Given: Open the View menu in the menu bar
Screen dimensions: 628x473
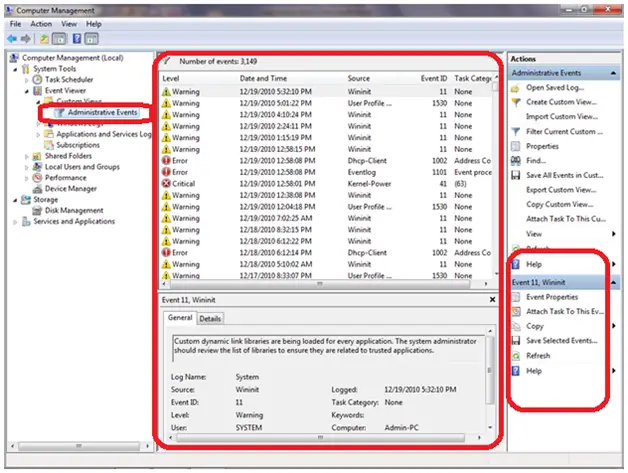Looking at the screenshot, I should [x=69, y=24].
